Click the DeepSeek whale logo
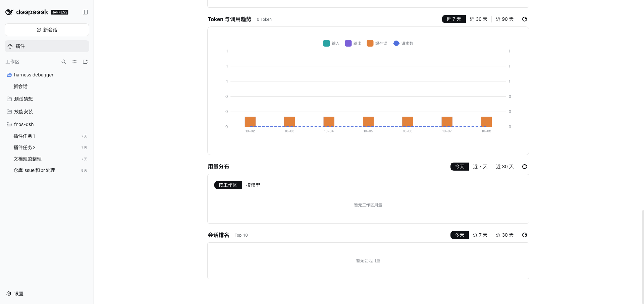 pyautogui.click(x=9, y=12)
